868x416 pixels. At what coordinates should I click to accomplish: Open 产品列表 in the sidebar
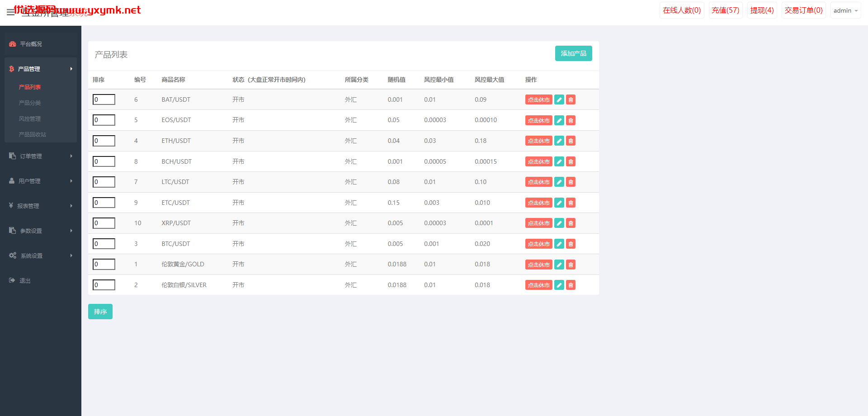[x=30, y=87]
